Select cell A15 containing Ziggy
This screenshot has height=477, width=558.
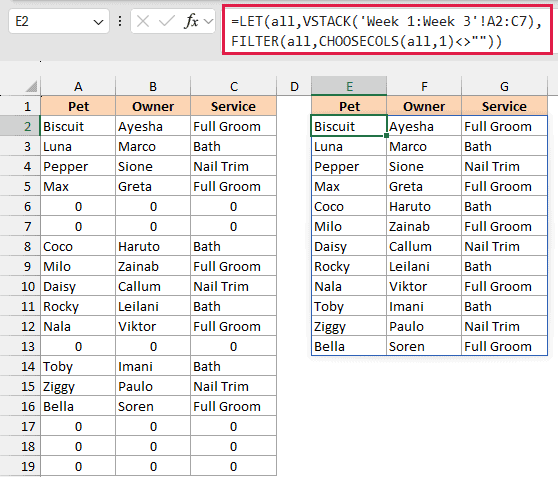78,386
